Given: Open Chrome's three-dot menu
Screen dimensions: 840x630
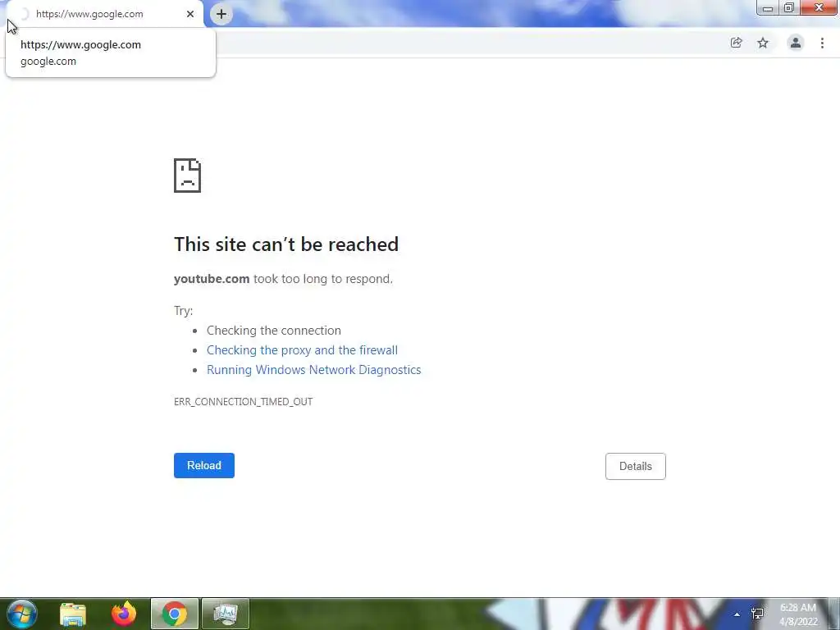Looking at the screenshot, I should tap(822, 43).
